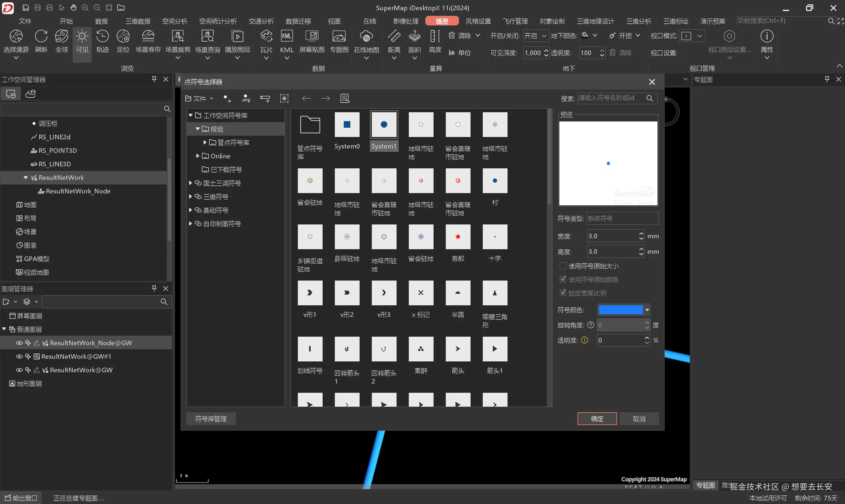Toggle 锁定宽高比例 checkbox
Screen dimensions: 845x504
[563, 293]
